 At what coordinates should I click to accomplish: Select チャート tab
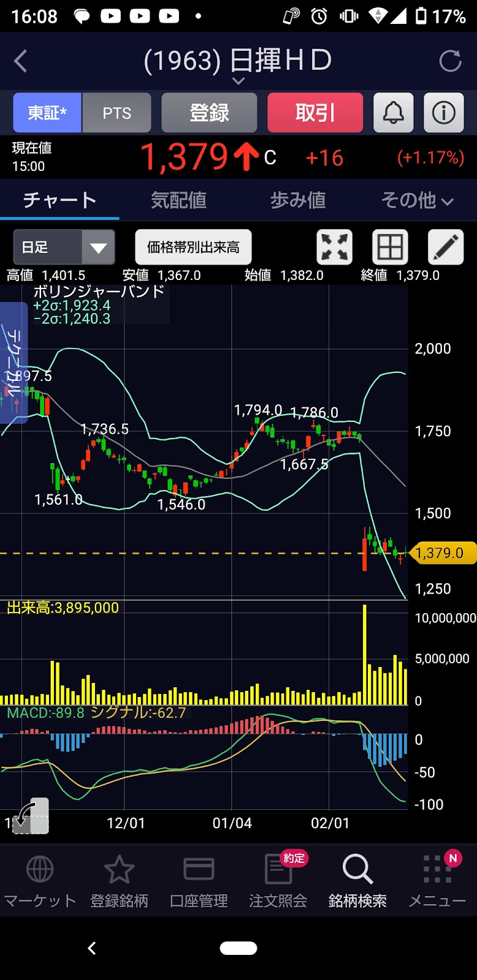59,200
